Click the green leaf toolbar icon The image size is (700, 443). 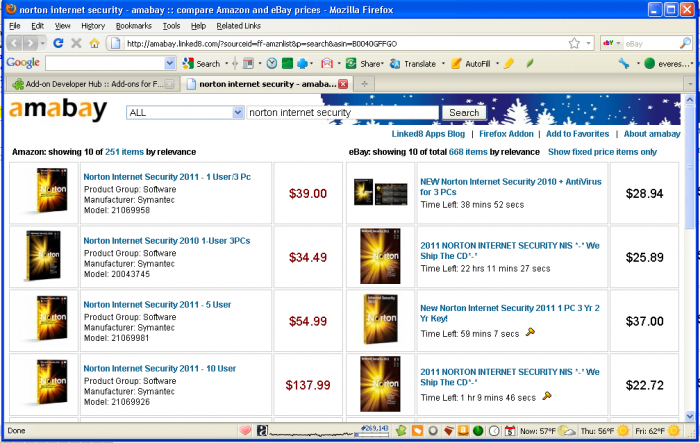click(529, 64)
